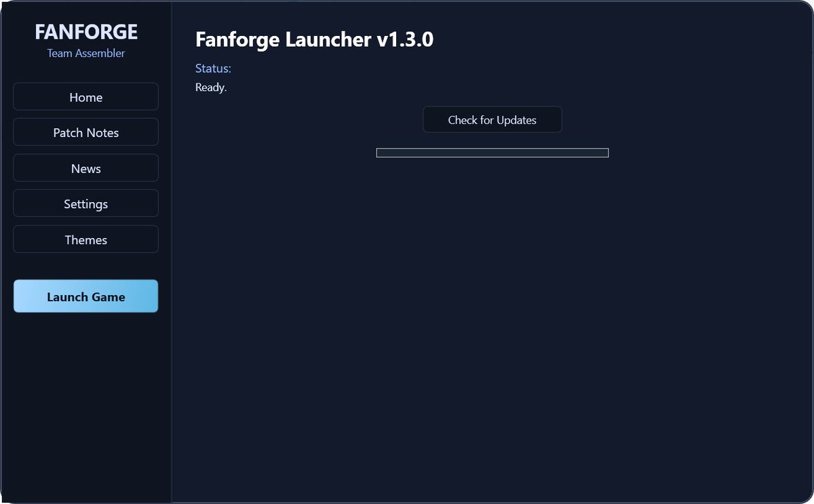Click Check for Updates button
This screenshot has height=504, width=814.
492,120
